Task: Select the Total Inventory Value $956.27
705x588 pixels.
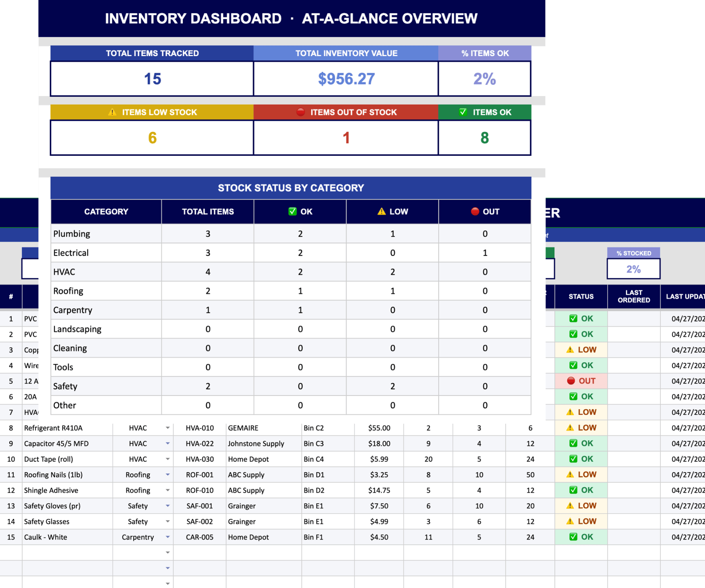Action: pos(346,79)
